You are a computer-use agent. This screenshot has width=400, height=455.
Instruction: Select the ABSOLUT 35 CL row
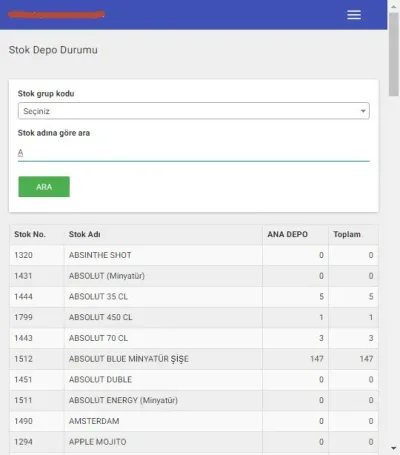pos(194,297)
